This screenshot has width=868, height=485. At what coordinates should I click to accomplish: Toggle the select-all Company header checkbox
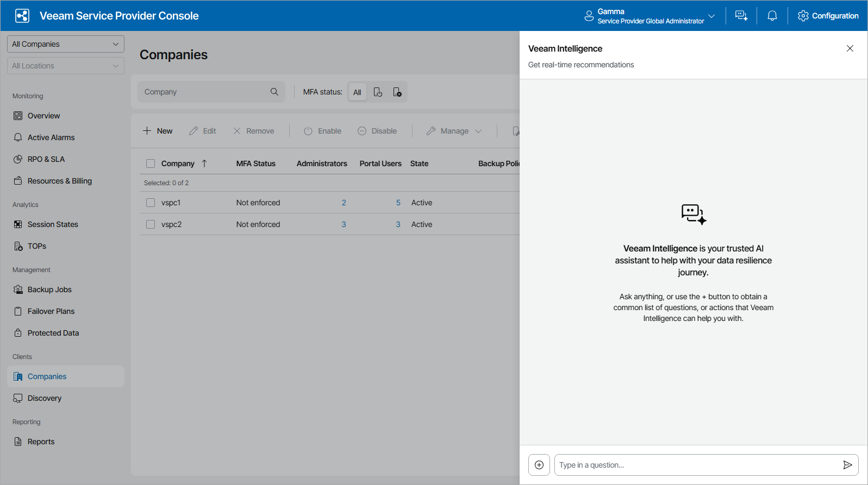[x=151, y=163]
